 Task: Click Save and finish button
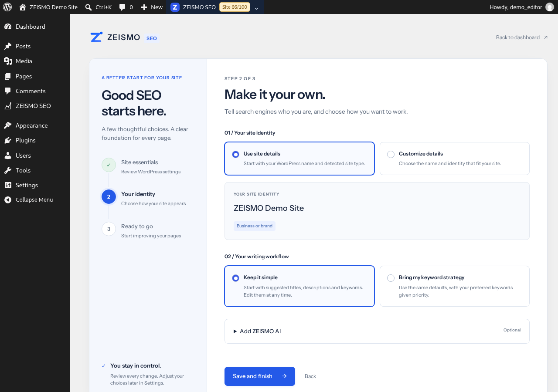coord(260,376)
